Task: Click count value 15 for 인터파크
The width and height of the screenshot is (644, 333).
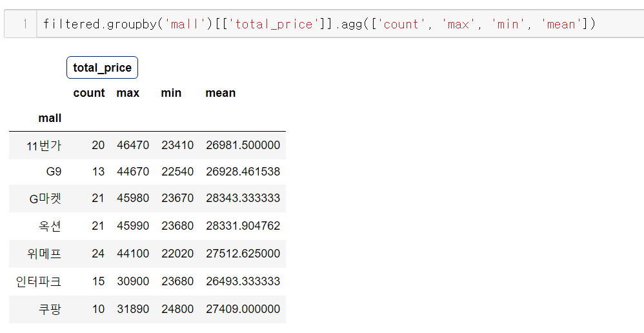Action: tap(98, 281)
